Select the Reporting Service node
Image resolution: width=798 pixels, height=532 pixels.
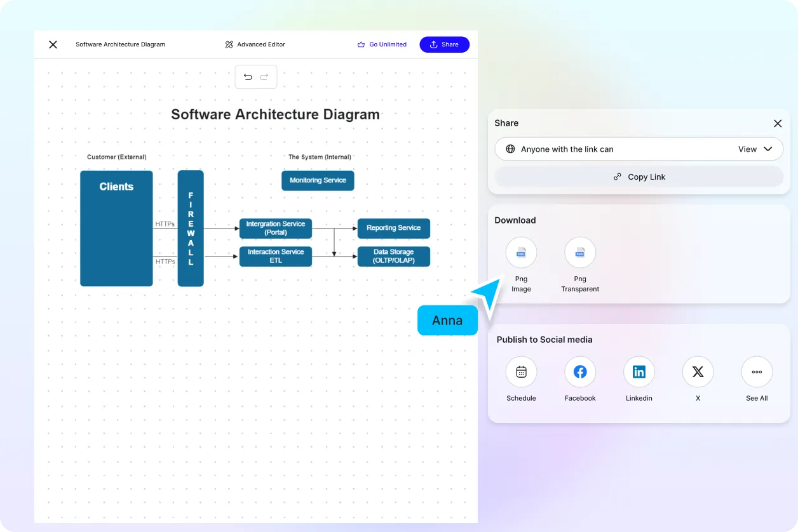[x=394, y=228]
